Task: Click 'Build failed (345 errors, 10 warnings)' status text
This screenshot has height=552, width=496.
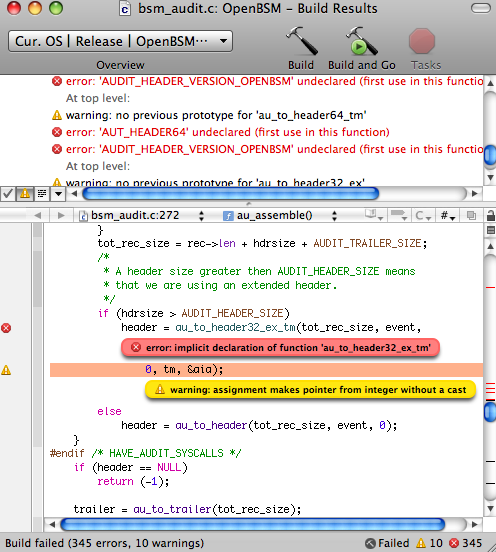Action: (x=105, y=543)
